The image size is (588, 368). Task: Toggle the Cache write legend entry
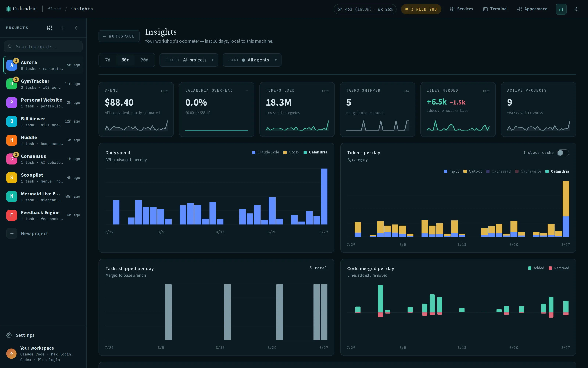point(528,171)
